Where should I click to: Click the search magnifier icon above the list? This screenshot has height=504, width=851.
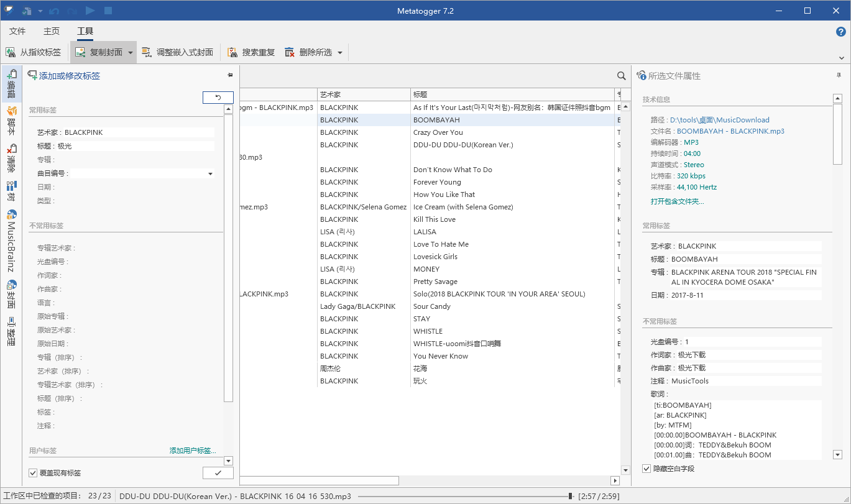pyautogui.click(x=621, y=76)
